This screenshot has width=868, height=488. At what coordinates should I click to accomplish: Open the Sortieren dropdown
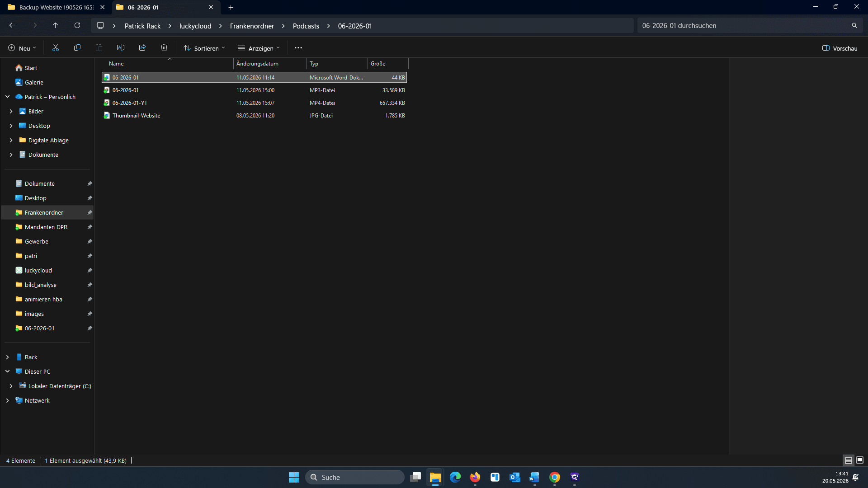(x=204, y=48)
